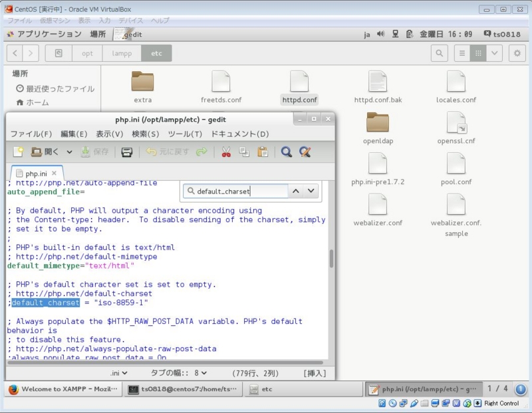This screenshot has width=532, height=413.
Task: Select the openldap folder
Action: [378, 128]
